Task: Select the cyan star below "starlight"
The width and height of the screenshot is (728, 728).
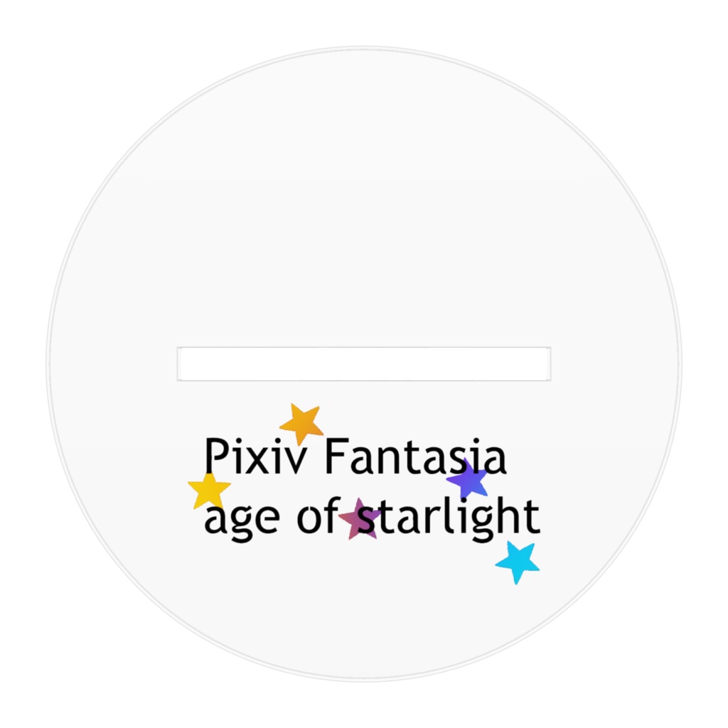Action: (x=518, y=562)
